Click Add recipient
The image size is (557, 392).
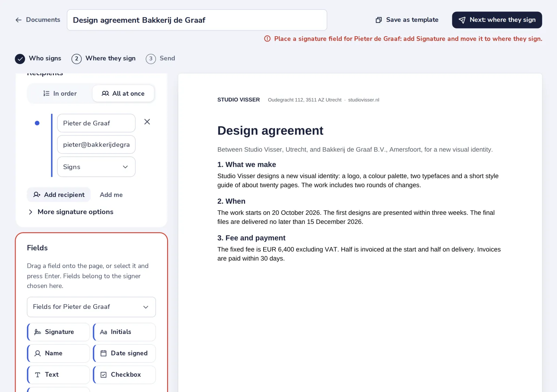tap(59, 195)
